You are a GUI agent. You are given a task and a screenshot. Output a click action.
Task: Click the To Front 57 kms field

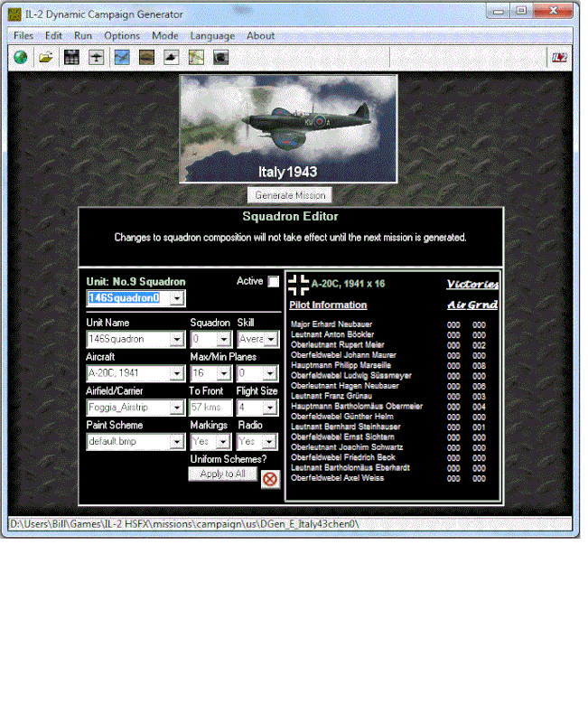210,408
